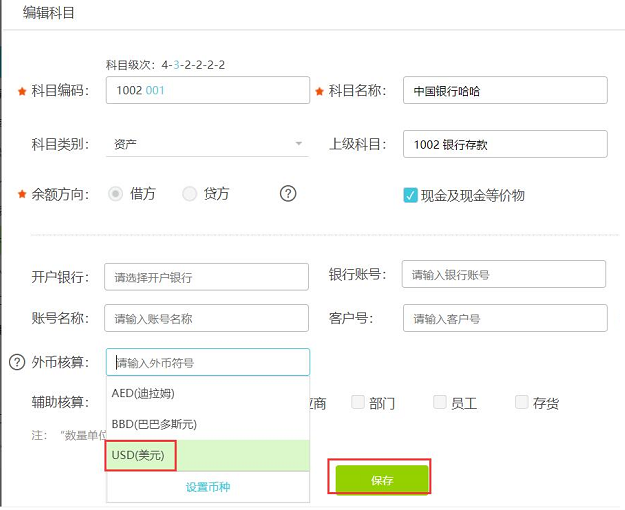Check the 部门 auxiliary checkbox

click(358, 403)
